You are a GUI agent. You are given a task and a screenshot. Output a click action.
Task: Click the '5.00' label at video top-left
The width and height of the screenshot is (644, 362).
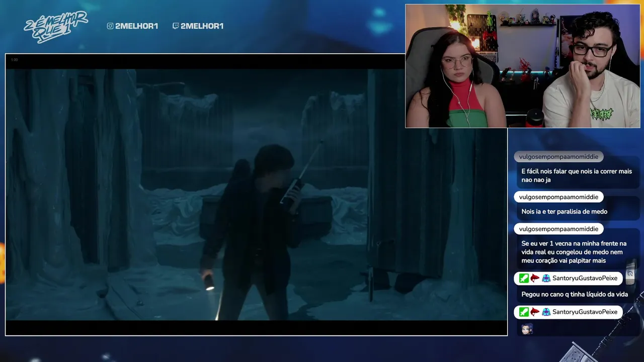(x=14, y=60)
